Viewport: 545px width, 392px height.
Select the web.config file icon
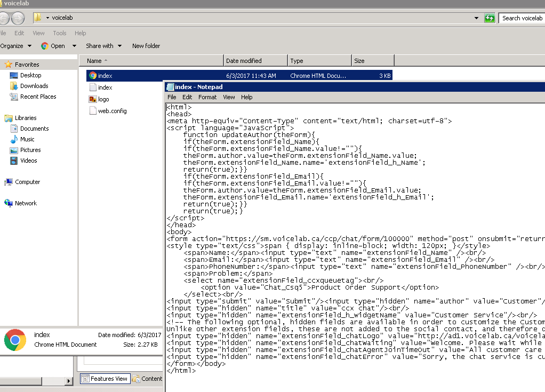coord(93,111)
